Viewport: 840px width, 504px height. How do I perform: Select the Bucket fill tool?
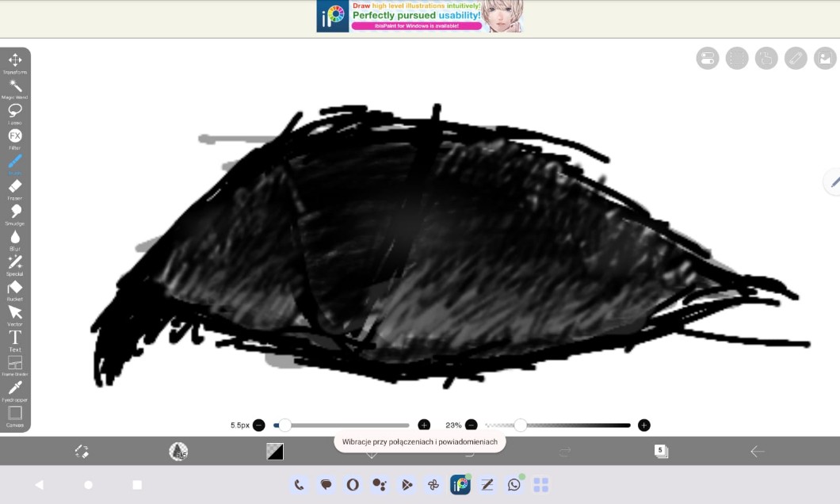tap(15, 288)
